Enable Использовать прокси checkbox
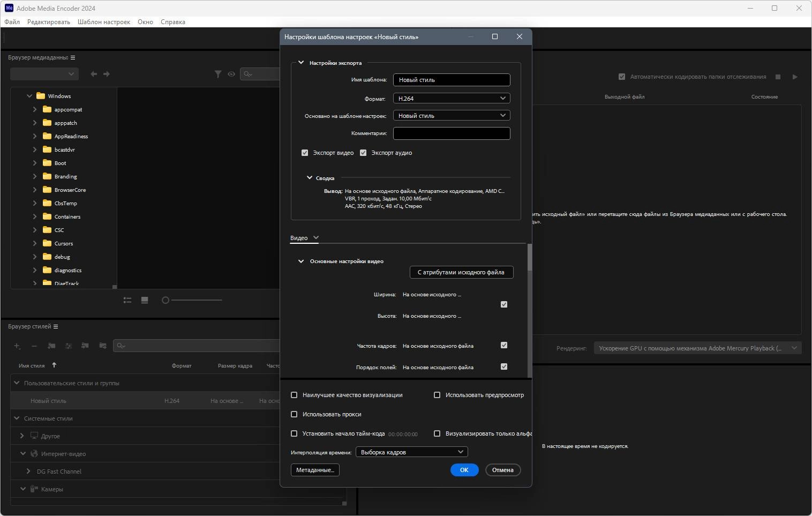 tap(294, 414)
